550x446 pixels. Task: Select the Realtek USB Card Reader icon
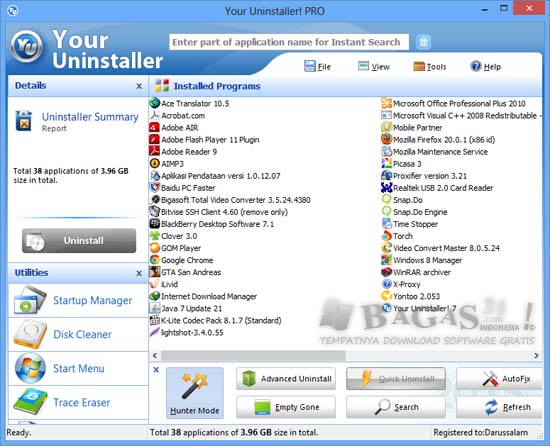coord(387,188)
